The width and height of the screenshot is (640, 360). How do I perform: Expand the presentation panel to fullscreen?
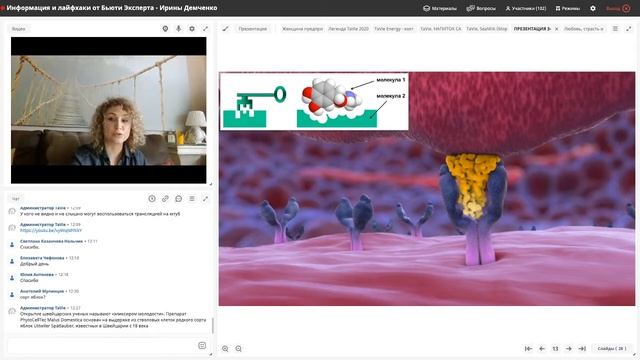[629, 29]
